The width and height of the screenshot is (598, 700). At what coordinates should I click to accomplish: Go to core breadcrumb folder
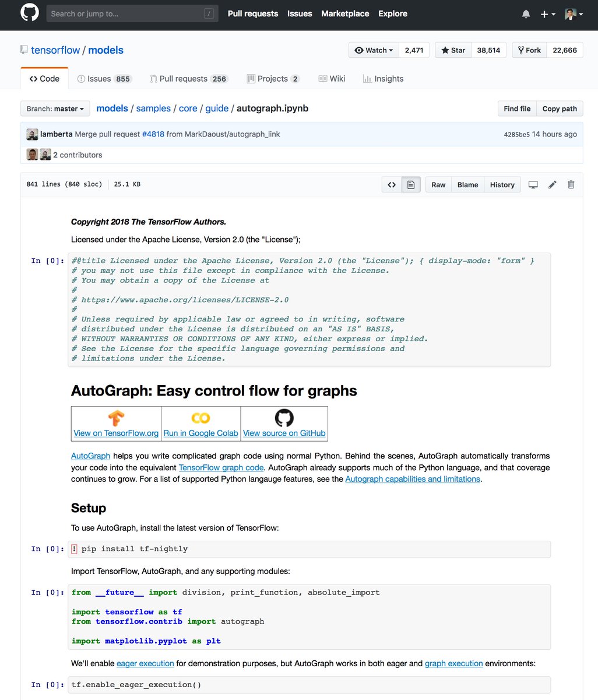[188, 108]
